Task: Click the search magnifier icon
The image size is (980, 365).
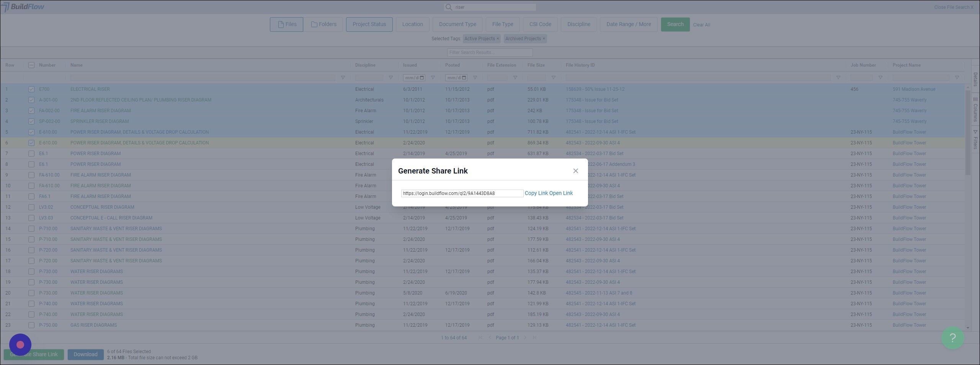Action: (x=449, y=7)
